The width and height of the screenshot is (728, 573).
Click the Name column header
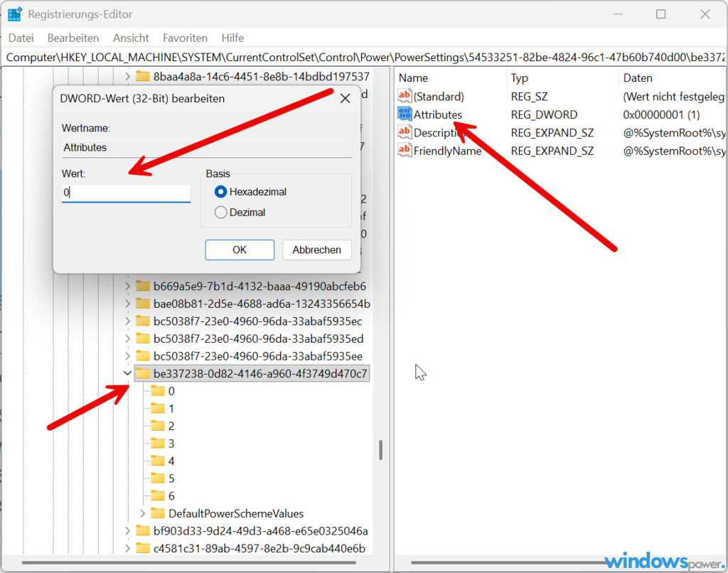pyautogui.click(x=450, y=77)
